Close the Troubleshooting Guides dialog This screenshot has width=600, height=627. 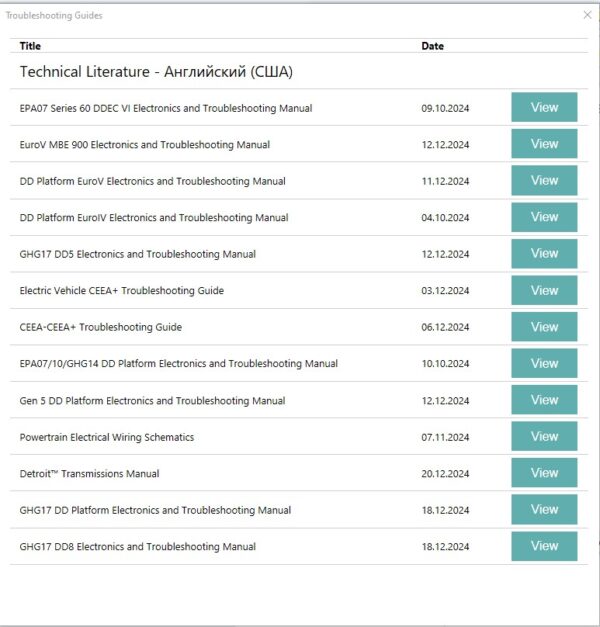tap(587, 15)
